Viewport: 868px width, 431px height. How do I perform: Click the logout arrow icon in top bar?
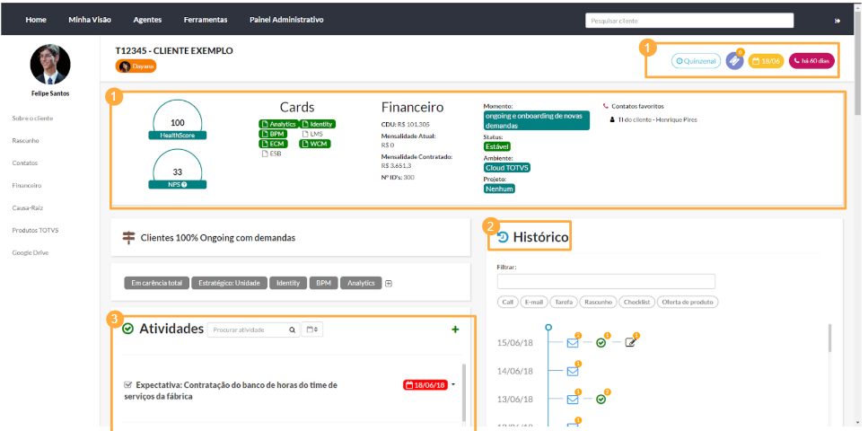pos(837,21)
